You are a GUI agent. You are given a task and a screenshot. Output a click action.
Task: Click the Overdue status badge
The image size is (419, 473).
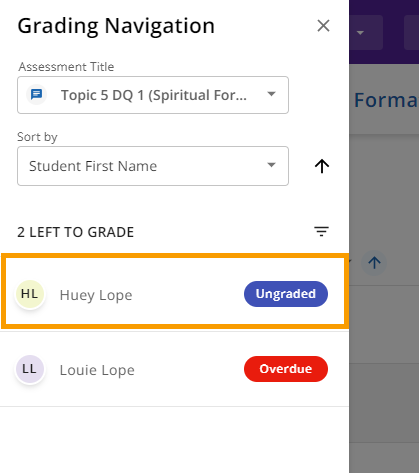click(286, 369)
